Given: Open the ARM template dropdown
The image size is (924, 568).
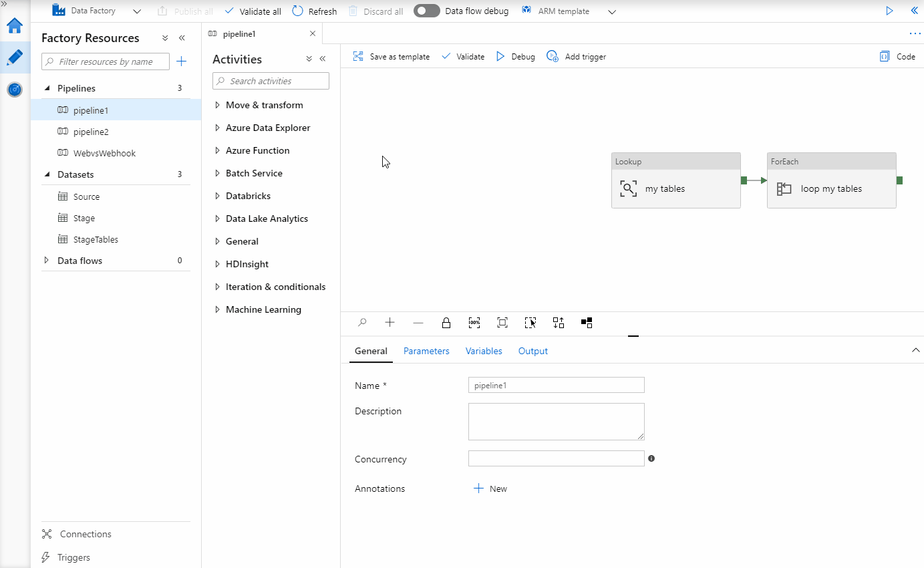Looking at the screenshot, I should [611, 11].
